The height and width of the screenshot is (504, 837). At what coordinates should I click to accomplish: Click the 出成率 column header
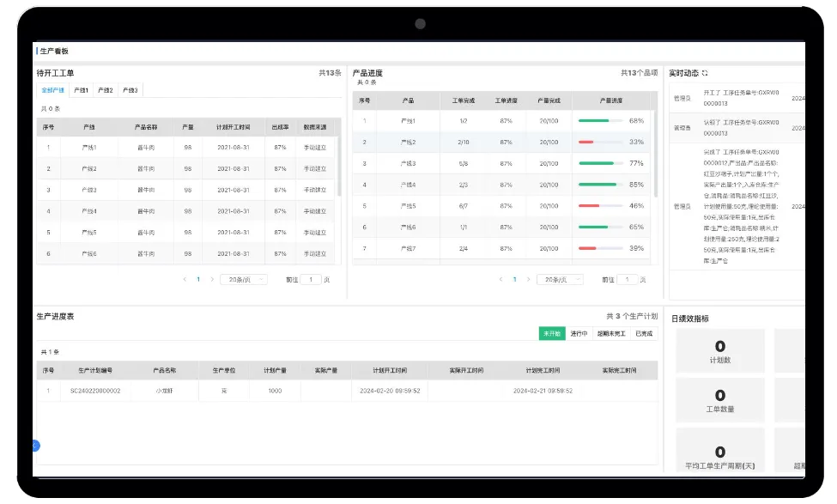coord(280,127)
